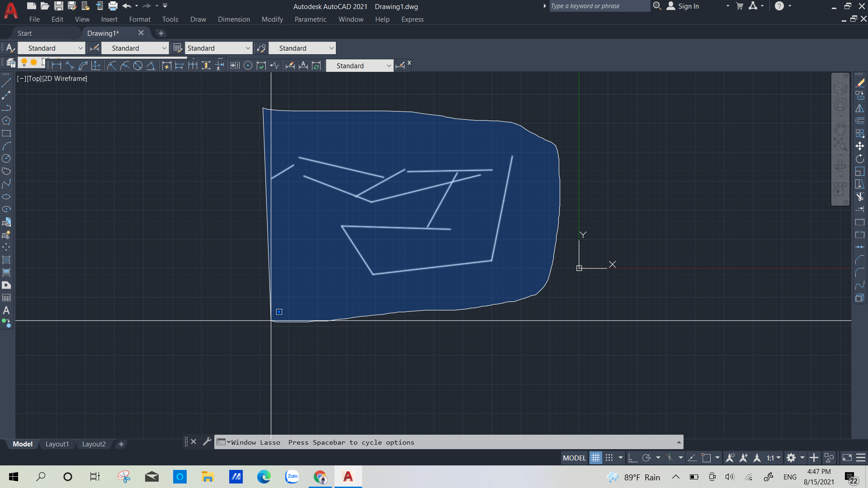Open the Parametric menu
The width and height of the screenshot is (868, 488).
[311, 19]
